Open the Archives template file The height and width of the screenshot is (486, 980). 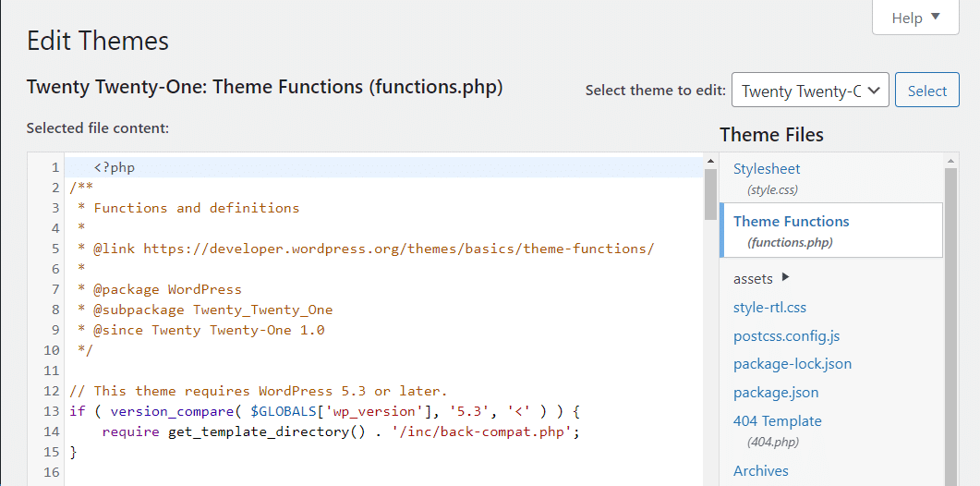pos(761,471)
